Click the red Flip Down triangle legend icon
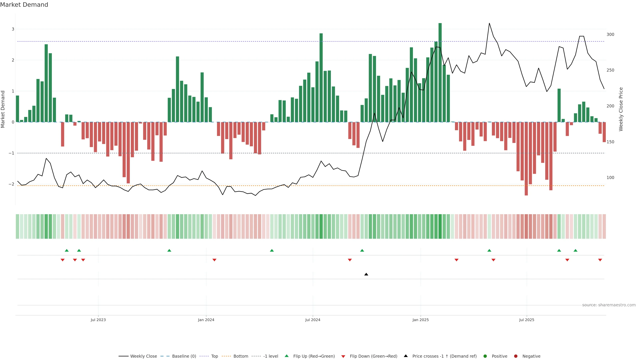This screenshot has width=644, height=362. 343,356
